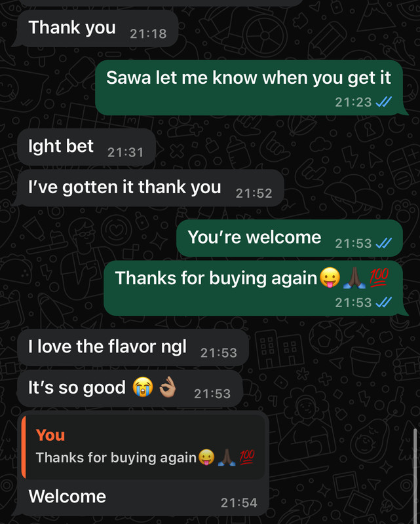Tap tongue-out emoji in sent green message
420x524 pixels.
[330, 277]
